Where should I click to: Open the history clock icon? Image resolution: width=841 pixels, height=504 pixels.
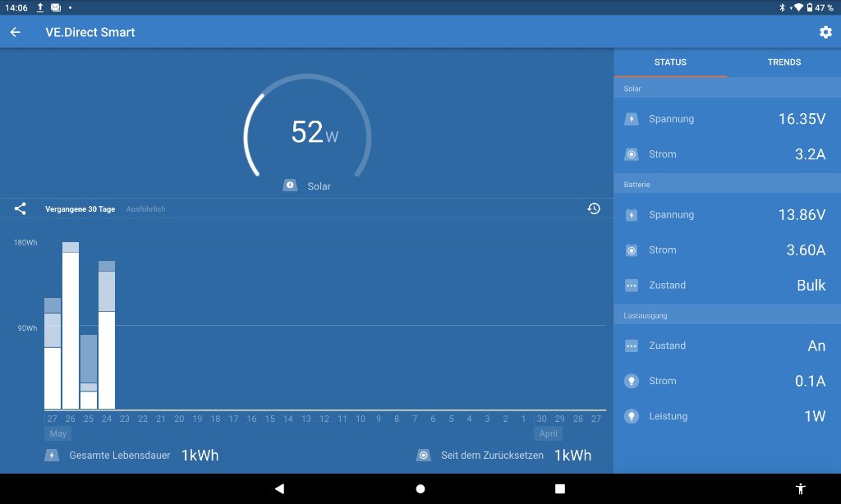[x=594, y=209]
